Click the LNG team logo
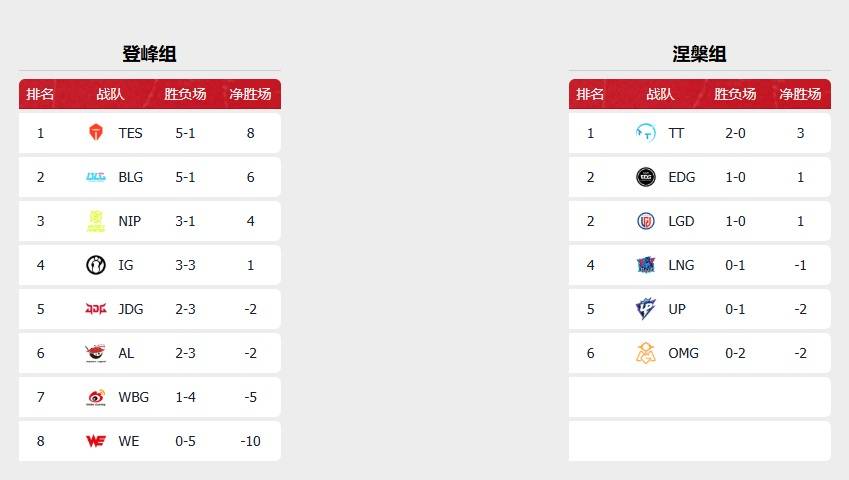The image size is (849, 480). click(646, 265)
